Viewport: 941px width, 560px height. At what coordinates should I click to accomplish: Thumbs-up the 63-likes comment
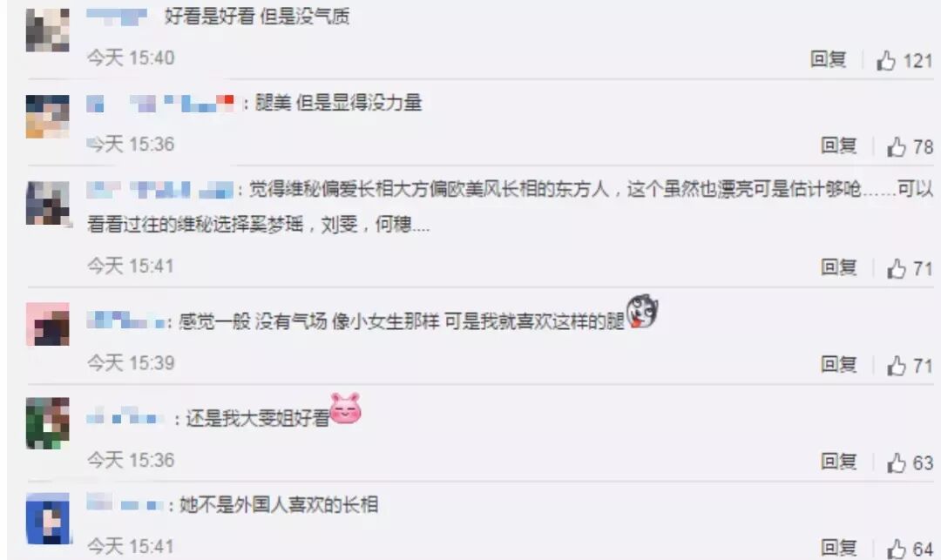(897, 462)
